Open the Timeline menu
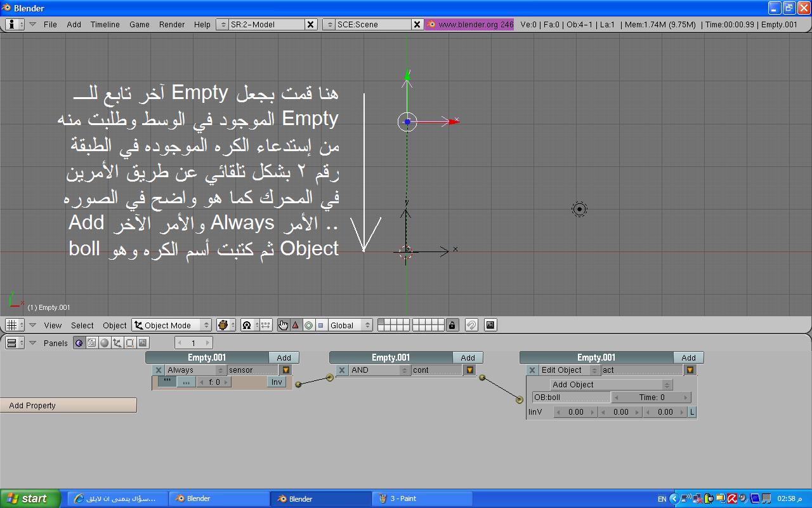812x508 pixels. tap(105, 24)
